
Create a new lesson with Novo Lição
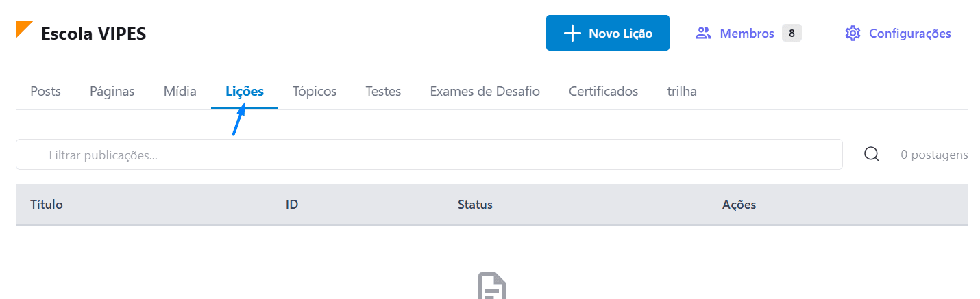coord(607,33)
